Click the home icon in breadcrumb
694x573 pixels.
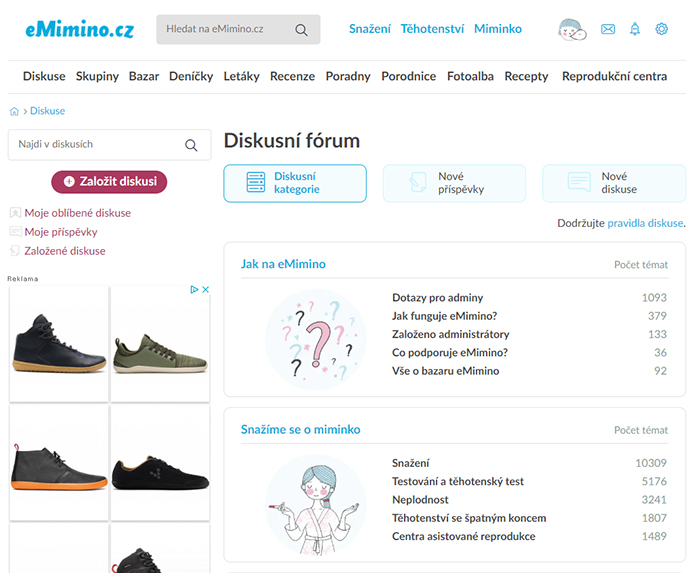(14, 112)
